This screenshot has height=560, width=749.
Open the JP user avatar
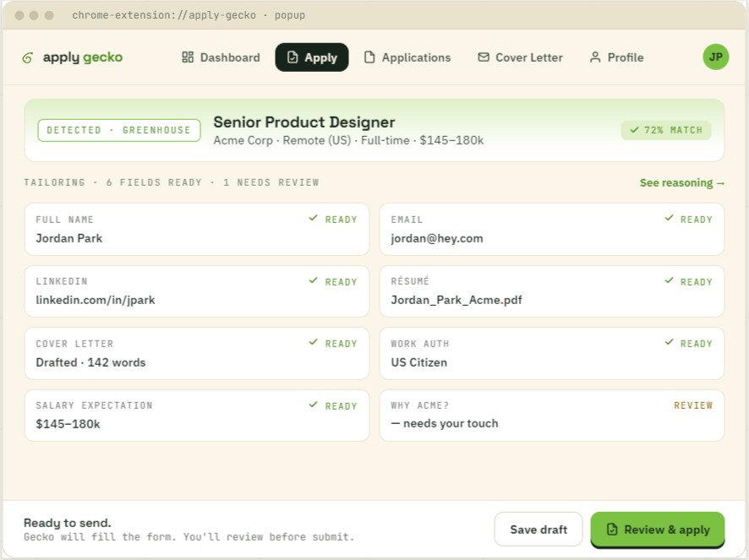(715, 57)
